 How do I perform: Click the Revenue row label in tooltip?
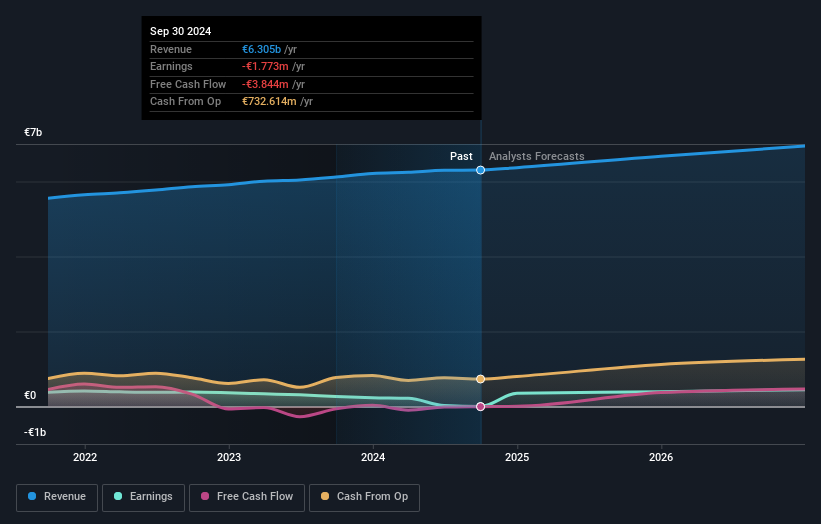pos(171,49)
